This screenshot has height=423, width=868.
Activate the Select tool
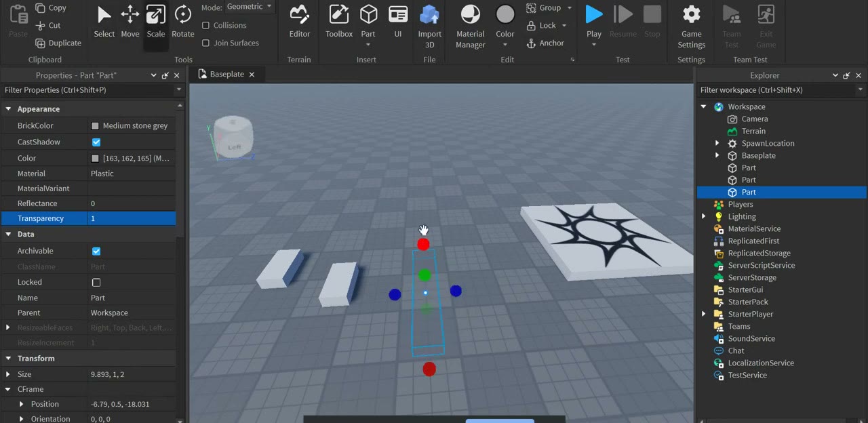[104, 22]
